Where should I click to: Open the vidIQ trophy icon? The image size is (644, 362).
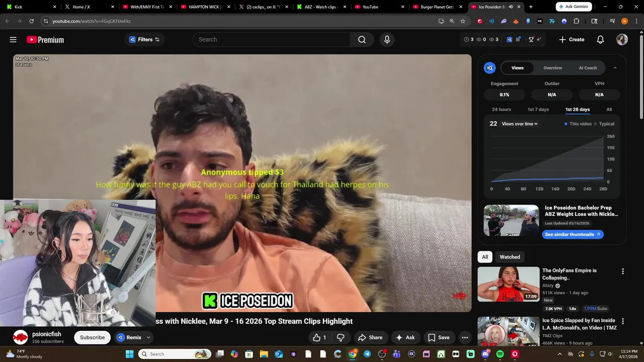point(531,39)
